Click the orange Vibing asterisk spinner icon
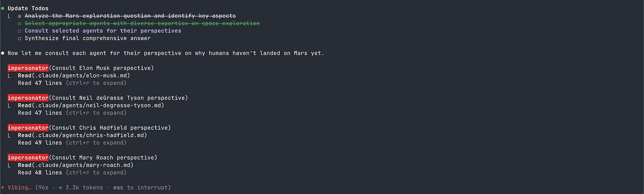644x194 pixels. pos(2,188)
